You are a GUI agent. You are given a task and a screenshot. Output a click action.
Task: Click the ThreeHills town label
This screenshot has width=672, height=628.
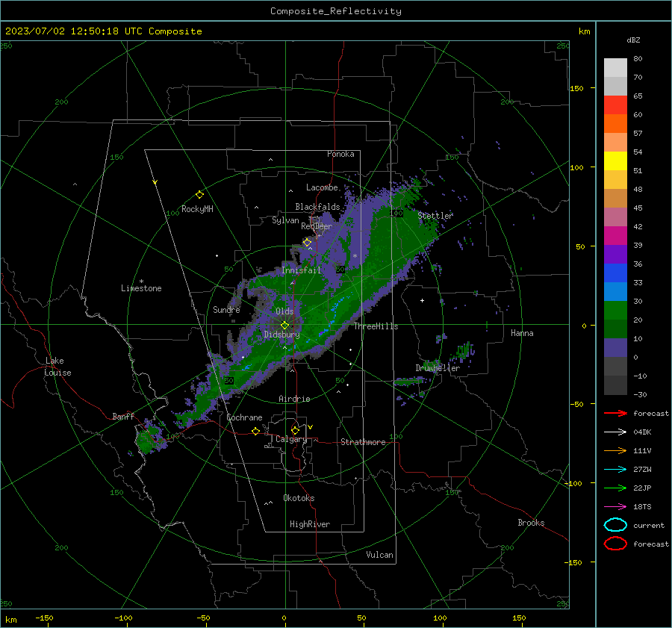376,326
